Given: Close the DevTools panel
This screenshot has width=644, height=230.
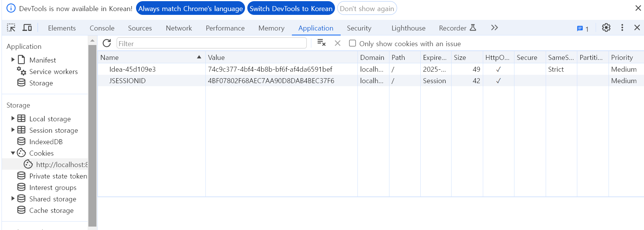Looking at the screenshot, I should point(637,27).
